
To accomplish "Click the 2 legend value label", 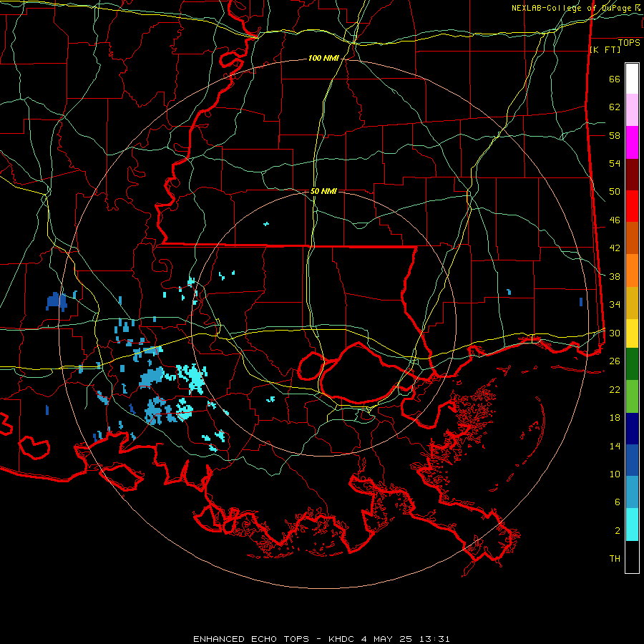I will (618, 531).
